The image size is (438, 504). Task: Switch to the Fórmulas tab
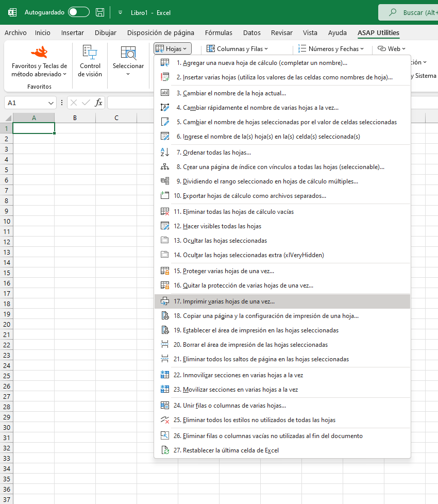[x=218, y=33]
